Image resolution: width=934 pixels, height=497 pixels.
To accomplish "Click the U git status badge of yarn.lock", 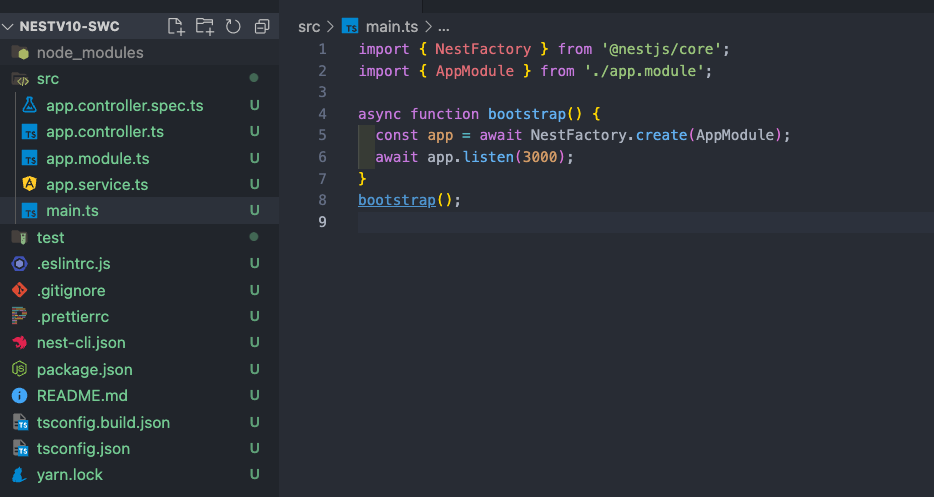I will click(x=254, y=474).
